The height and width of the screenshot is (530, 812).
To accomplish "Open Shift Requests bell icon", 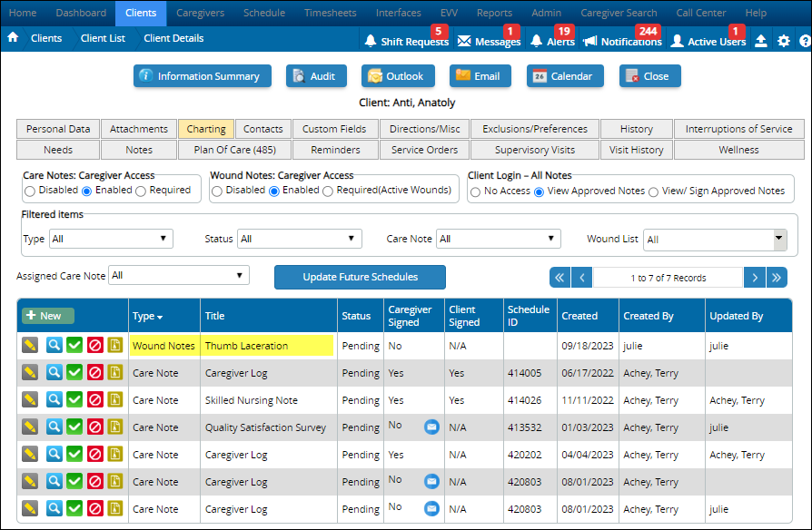I will [371, 41].
